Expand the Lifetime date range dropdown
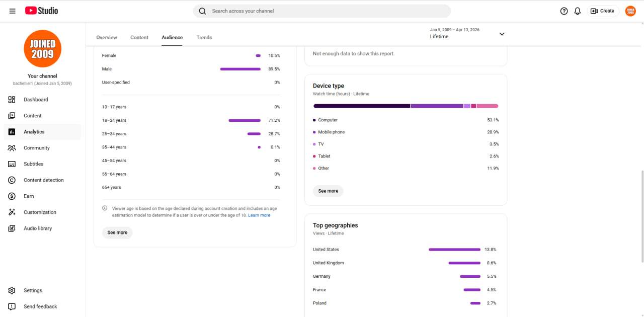The width and height of the screenshot is (644, 317). pyautogui.click(x=467, y=34)
